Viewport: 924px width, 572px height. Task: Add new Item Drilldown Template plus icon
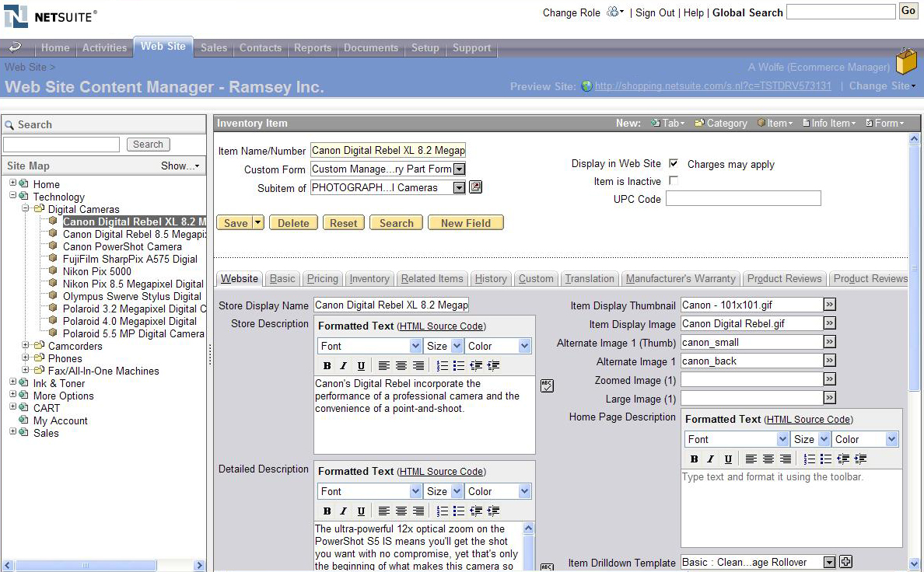point(846,562)
